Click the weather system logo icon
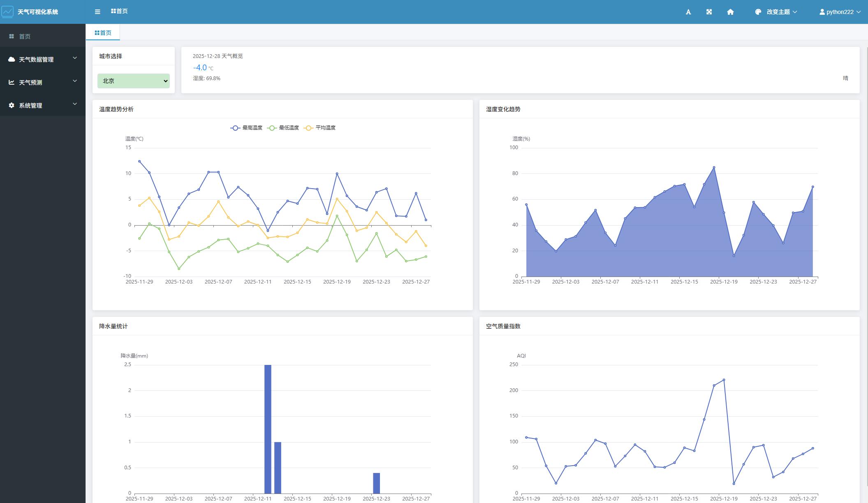Image resolution: width=868 pixels, height=503 pixels. tap(7, 12)
